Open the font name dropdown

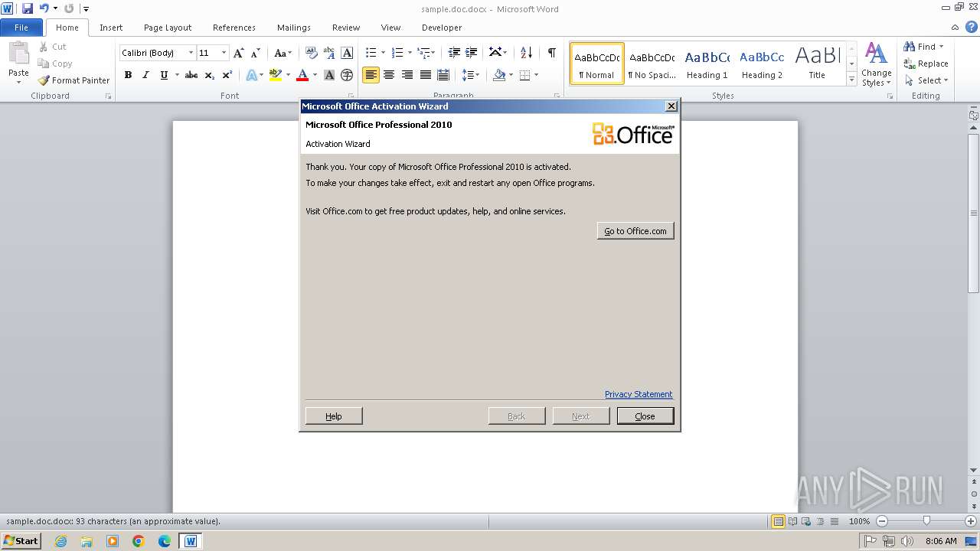(191, 53)
